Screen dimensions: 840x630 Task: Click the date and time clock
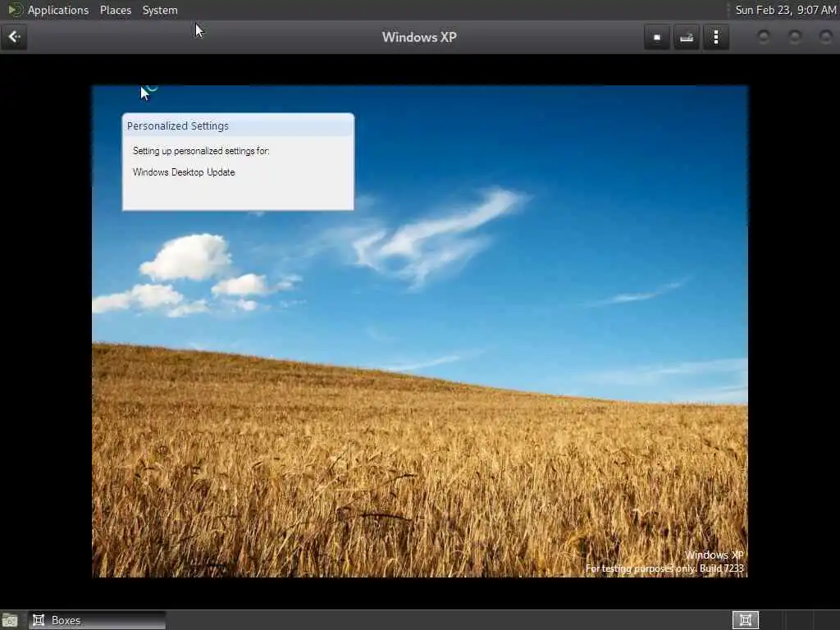tap(785, 10)
